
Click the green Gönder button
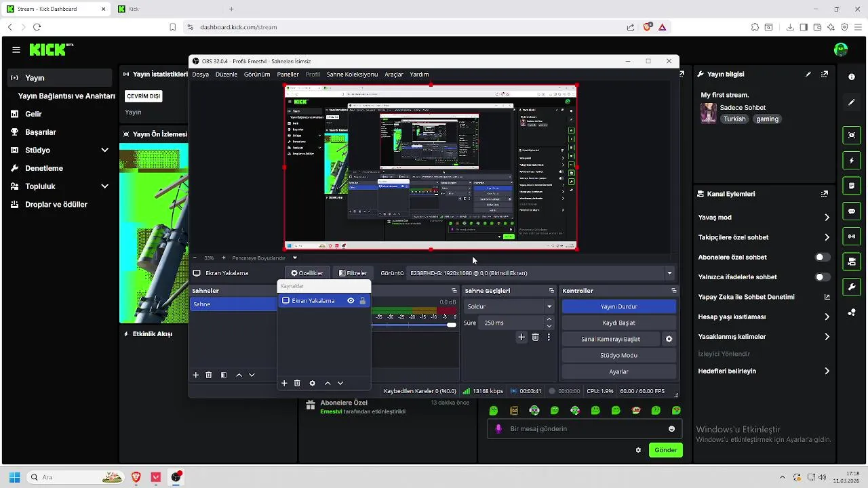(x=665, y=450)
